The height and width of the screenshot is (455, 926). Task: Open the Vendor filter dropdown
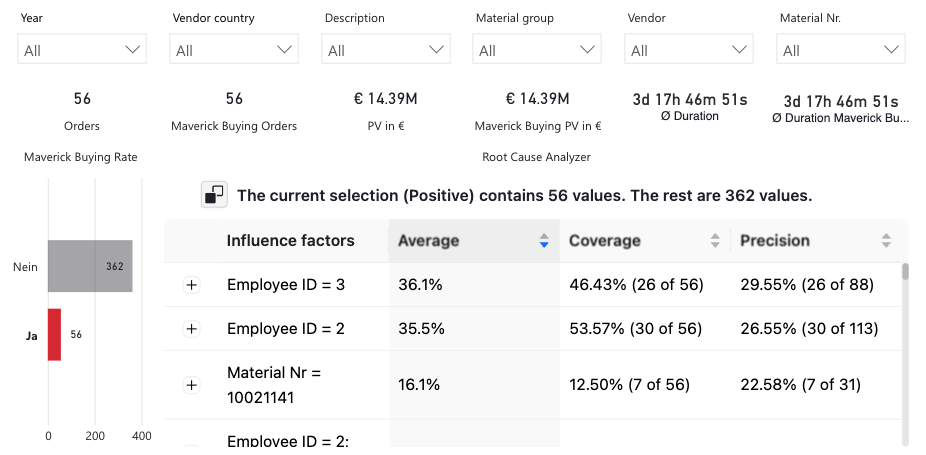(689, 50)
